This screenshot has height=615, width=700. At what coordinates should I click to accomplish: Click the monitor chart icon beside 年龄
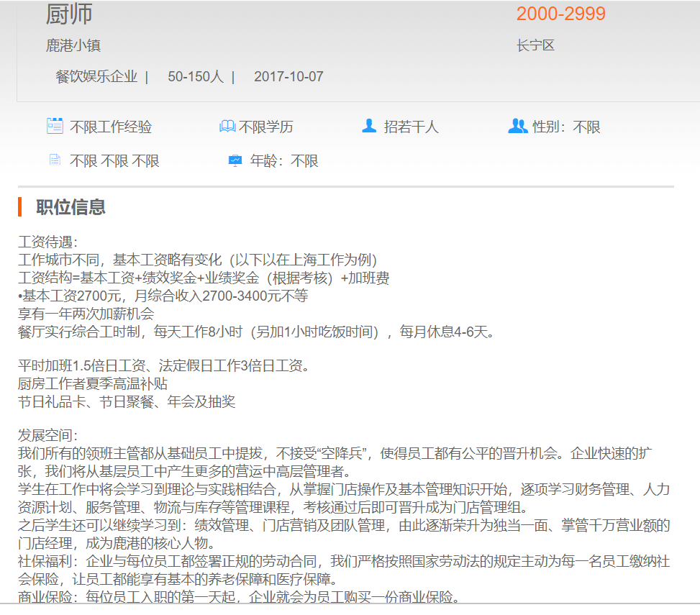point(235,160)
